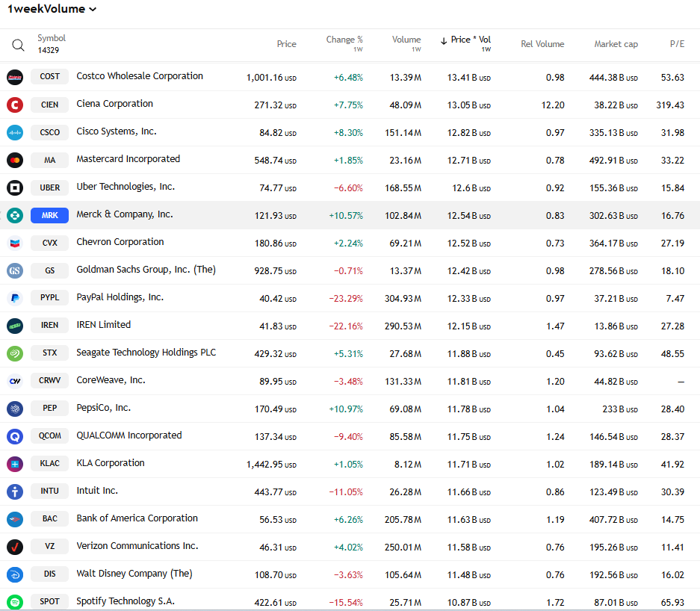This screenshot has width=700, height=611.
Task: Sort by P/E column header
Action: 677,44
